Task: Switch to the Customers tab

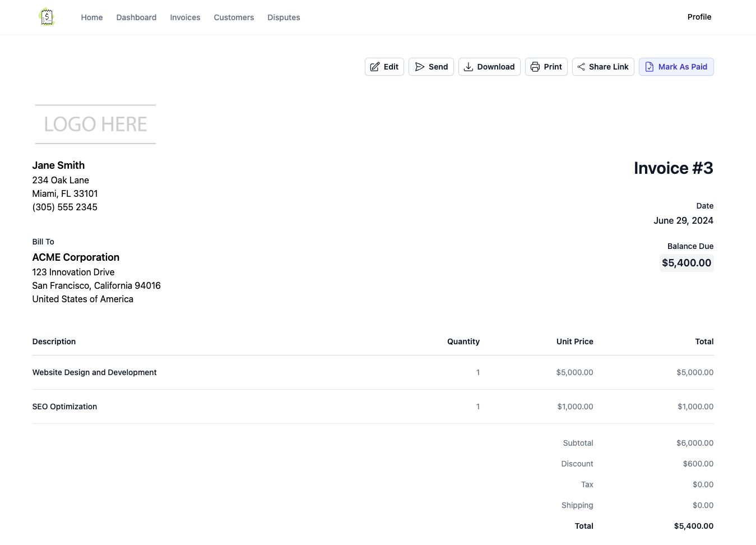Action: coord(234,17)
